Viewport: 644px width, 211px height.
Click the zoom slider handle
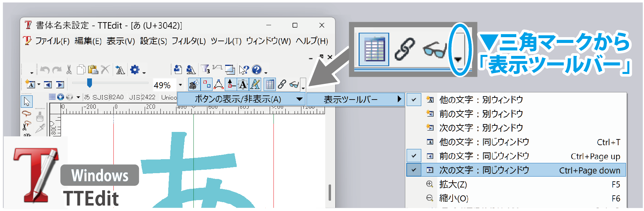89,83
